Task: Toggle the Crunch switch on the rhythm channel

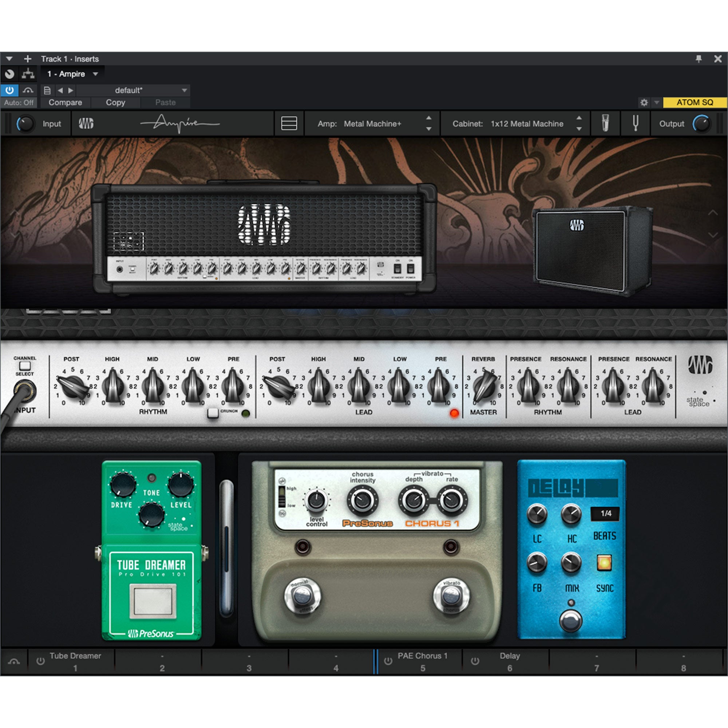Action: coord(213,413)
